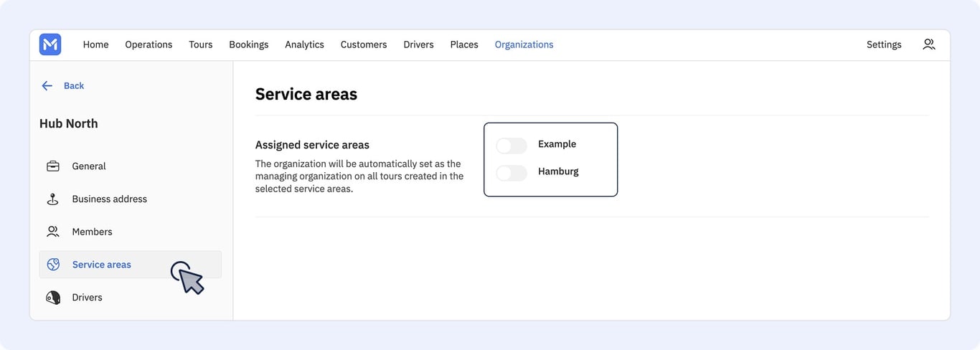Click the Members people icon

coord(53,232)
